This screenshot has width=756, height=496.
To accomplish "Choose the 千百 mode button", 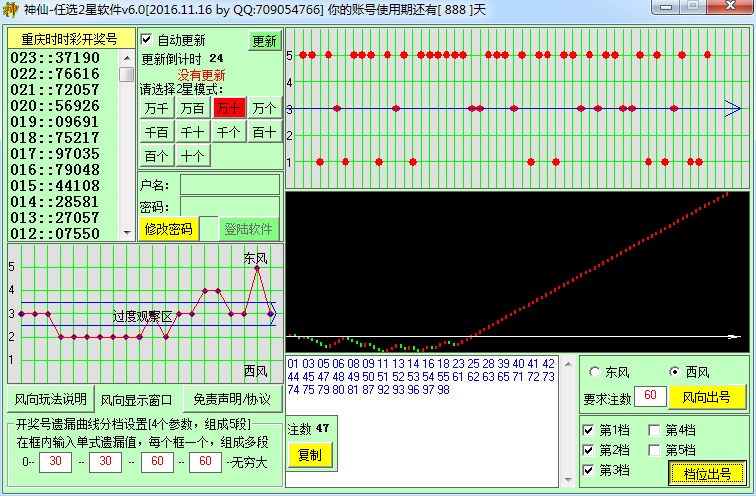I will [x=157, y=132].
